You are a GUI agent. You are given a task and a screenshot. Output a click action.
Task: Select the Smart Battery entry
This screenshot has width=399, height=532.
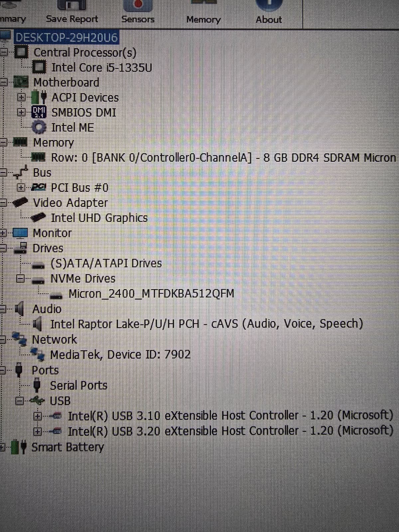67,447
